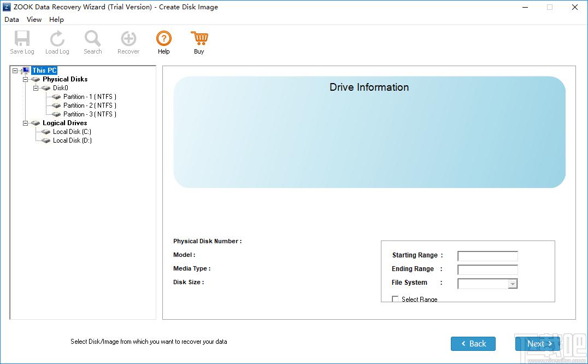Select Partition - 1 ( NTFS )
588x364 pixels.
tap(90, 97)
